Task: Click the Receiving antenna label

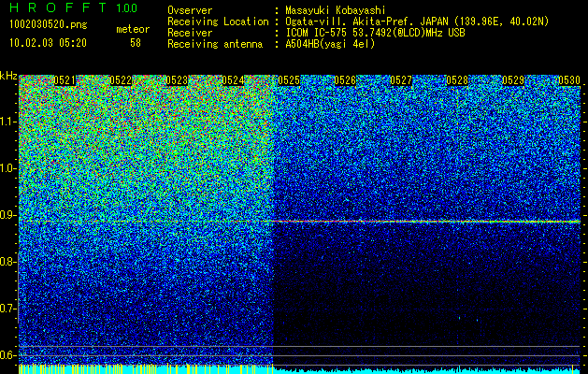Action: [215, 44]
